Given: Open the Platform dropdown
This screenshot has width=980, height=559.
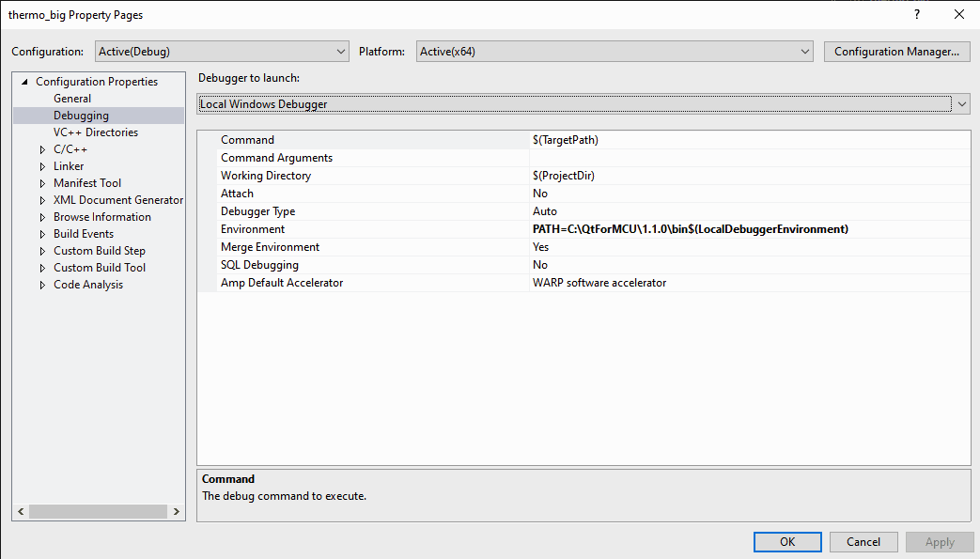Looking at the screenshot, I should pyautogui.click(x=614, y=52).
